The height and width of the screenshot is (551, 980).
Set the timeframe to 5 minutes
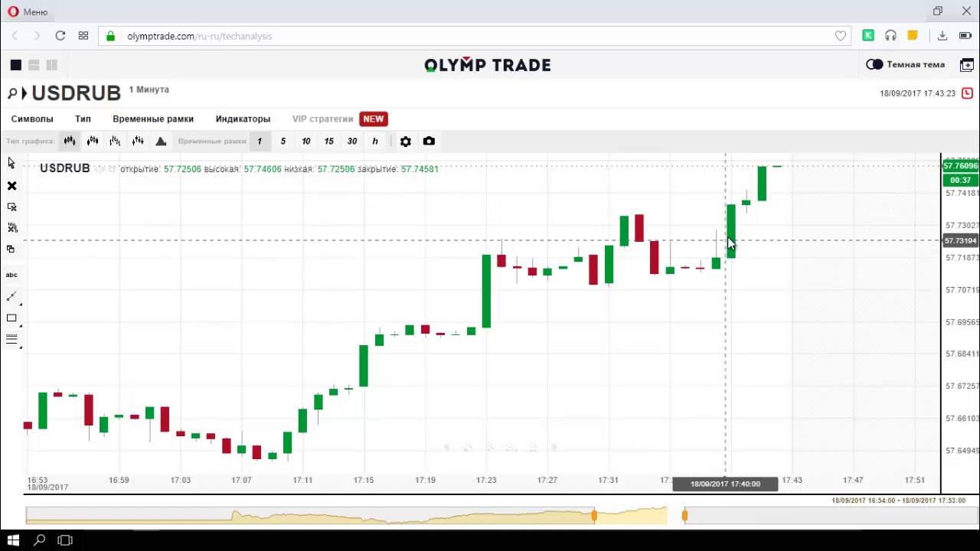pos(283,141)
